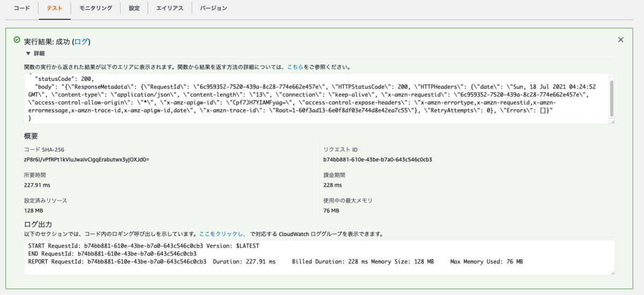644x295 pixels.
Task: Click the Max Memory Used: 76 MB text
Action: point(487,262)
